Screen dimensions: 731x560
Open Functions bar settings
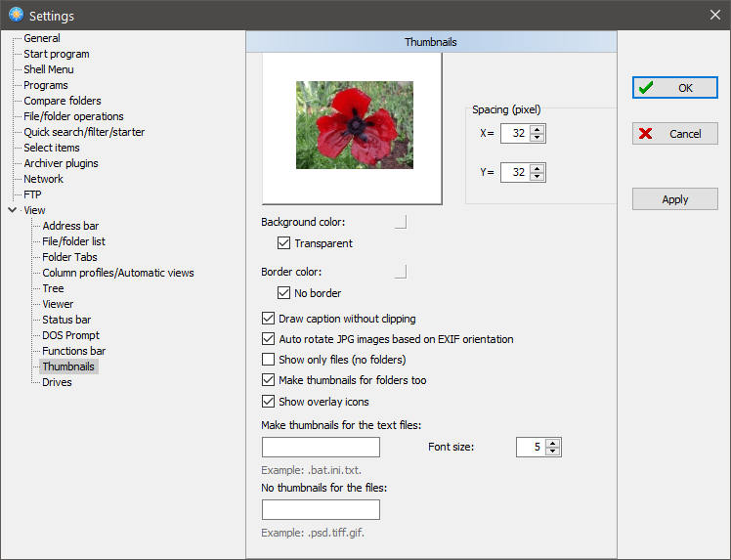pyautogui.click(x=73, y=351)
